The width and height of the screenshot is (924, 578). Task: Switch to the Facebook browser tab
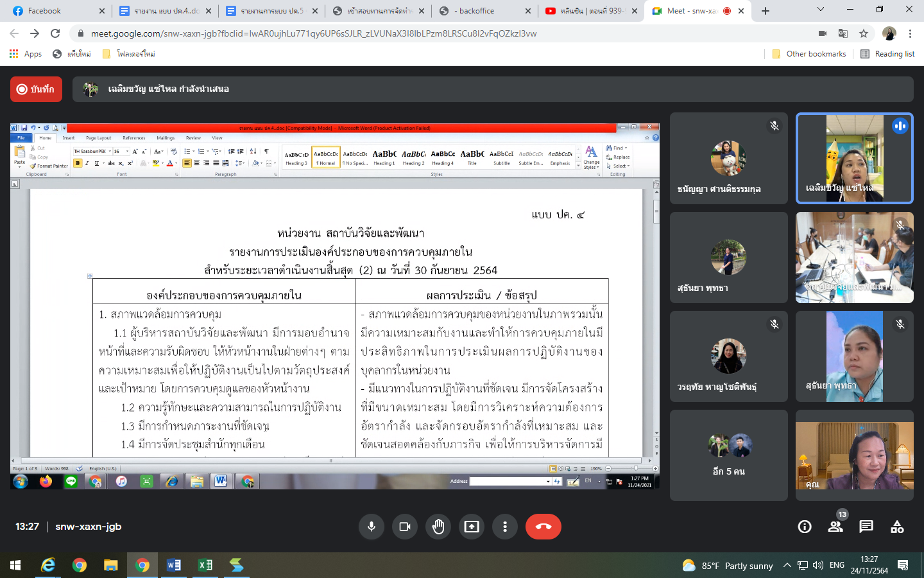click(55, 11)
